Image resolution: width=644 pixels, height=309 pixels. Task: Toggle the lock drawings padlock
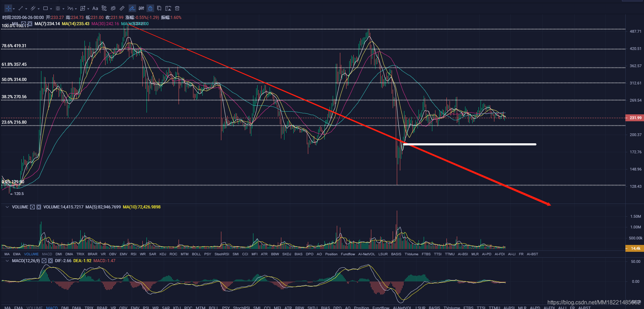(x=150, y=8)
